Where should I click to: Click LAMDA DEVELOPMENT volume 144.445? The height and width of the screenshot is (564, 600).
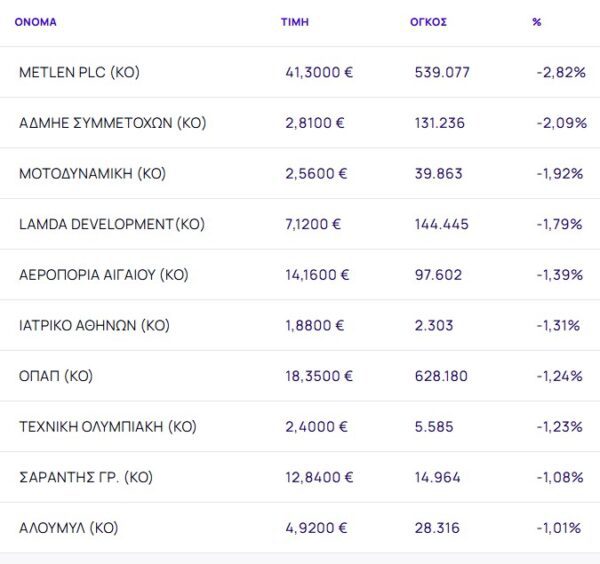pyautogui.click(x=441, y=224)
